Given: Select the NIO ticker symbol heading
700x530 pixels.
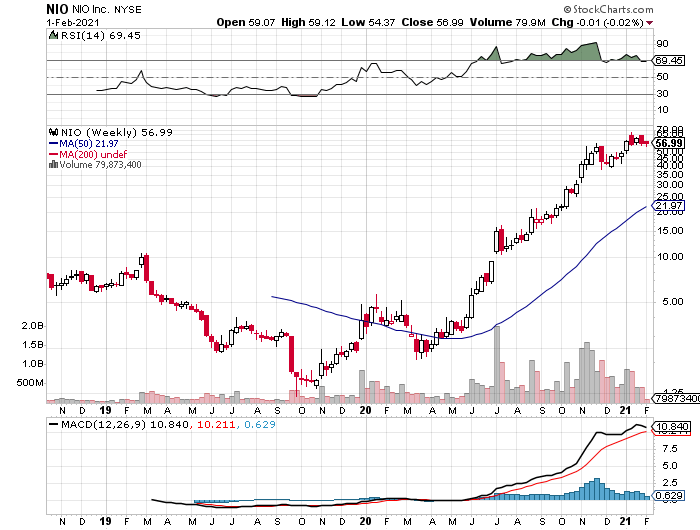Looking at the screenshot, I should pos(58,9).
